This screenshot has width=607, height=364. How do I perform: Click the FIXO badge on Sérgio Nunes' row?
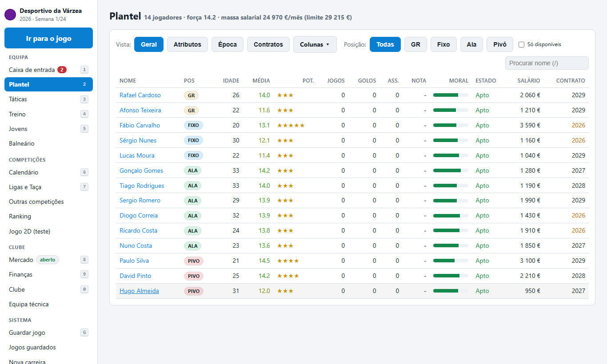[x=193, y=140]
